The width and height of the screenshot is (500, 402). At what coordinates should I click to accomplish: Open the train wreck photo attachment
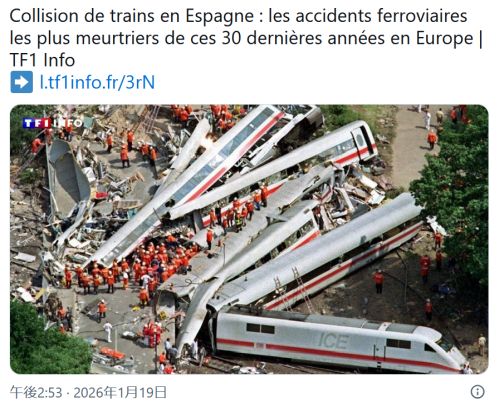(249, 239)
